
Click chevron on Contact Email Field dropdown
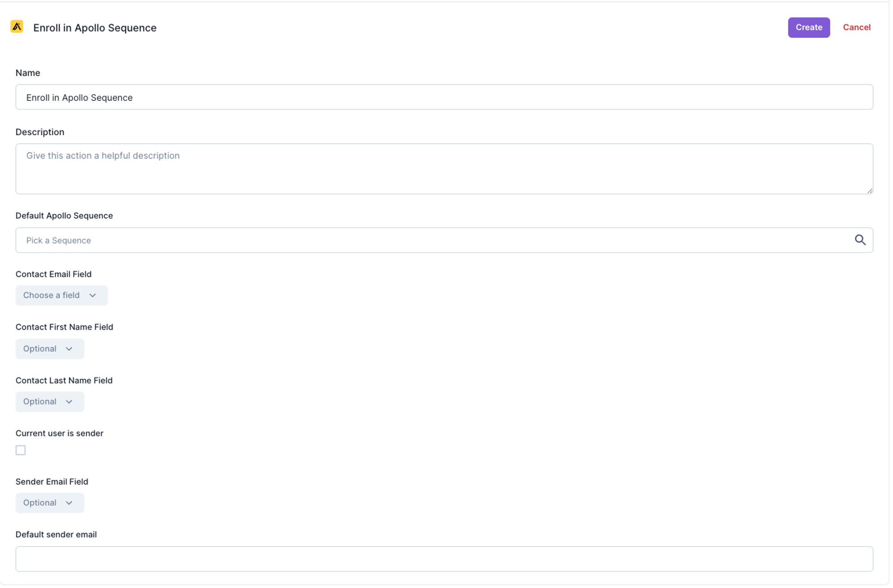(x=92, y=295)
